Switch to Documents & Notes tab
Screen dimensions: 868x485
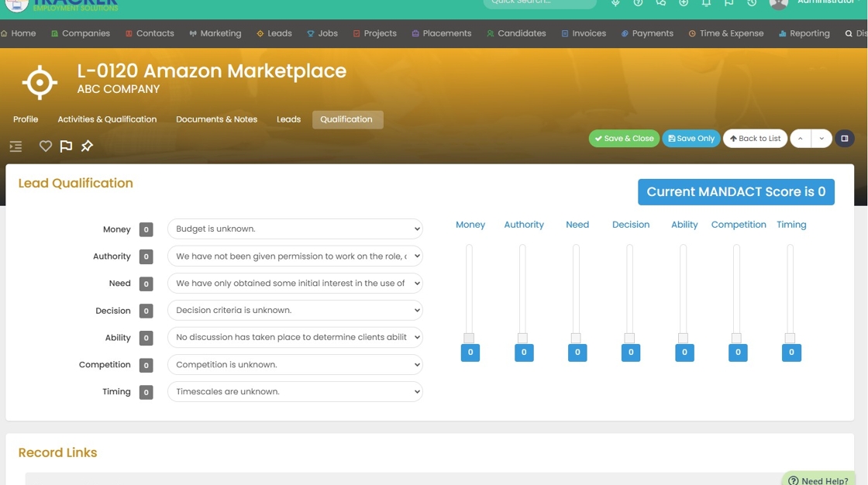tap(216, 119)
